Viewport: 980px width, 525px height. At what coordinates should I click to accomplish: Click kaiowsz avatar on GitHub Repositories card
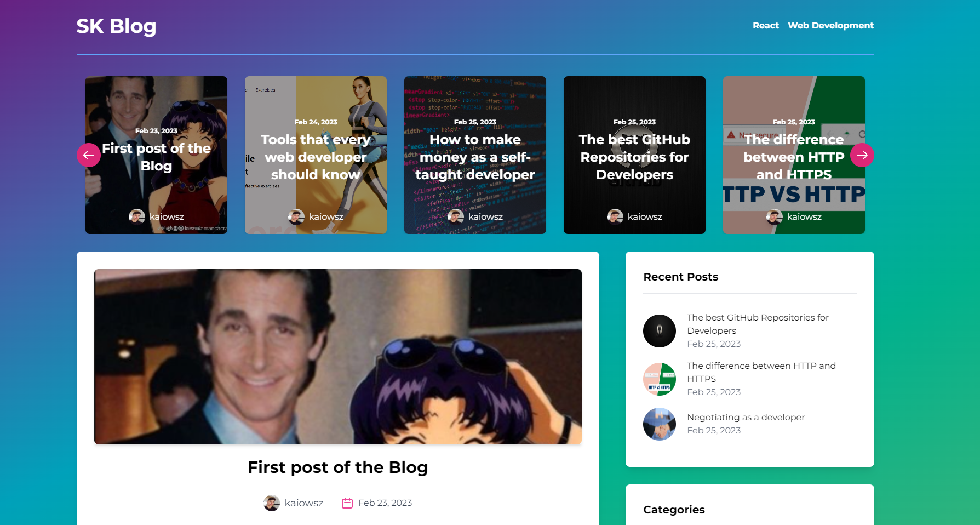(x=615, y=217)
